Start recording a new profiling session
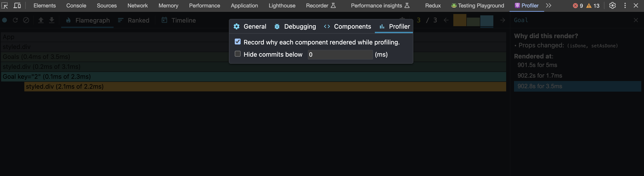 point(4,20)
